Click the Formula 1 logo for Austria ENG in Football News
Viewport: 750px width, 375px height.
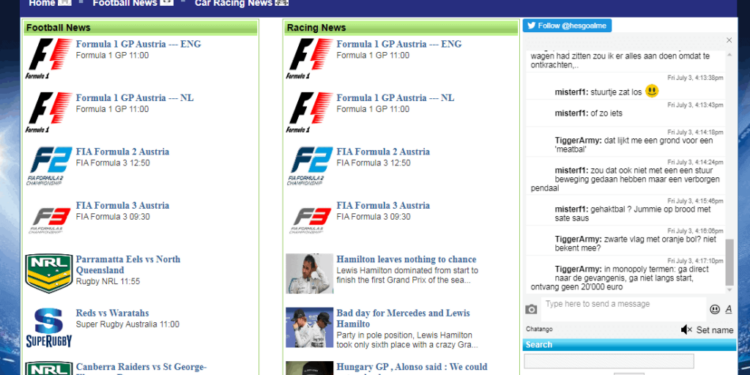pos(49,59)
